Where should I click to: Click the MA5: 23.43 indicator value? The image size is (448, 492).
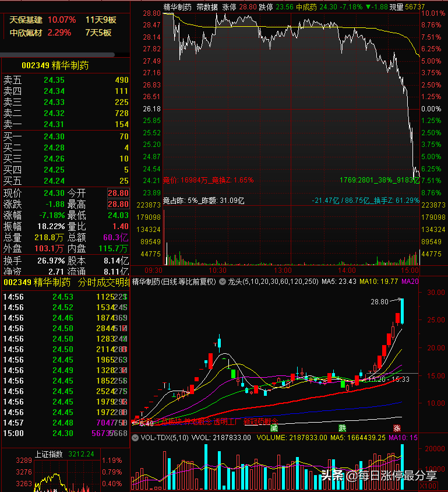point(339,282)
